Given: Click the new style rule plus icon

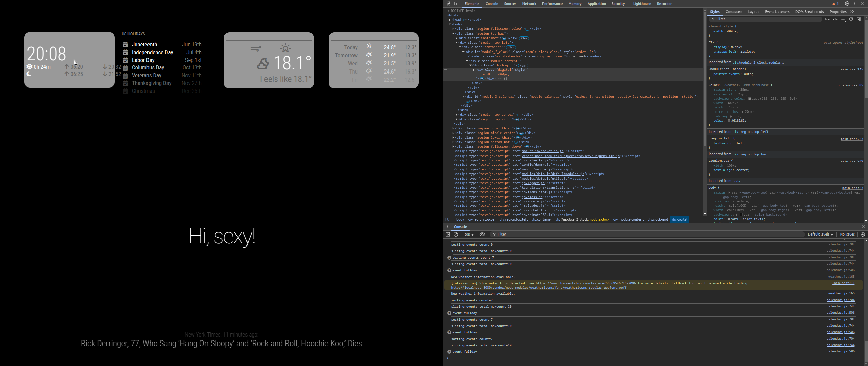Looking at the screenshot, I should [x=843, y=19].
